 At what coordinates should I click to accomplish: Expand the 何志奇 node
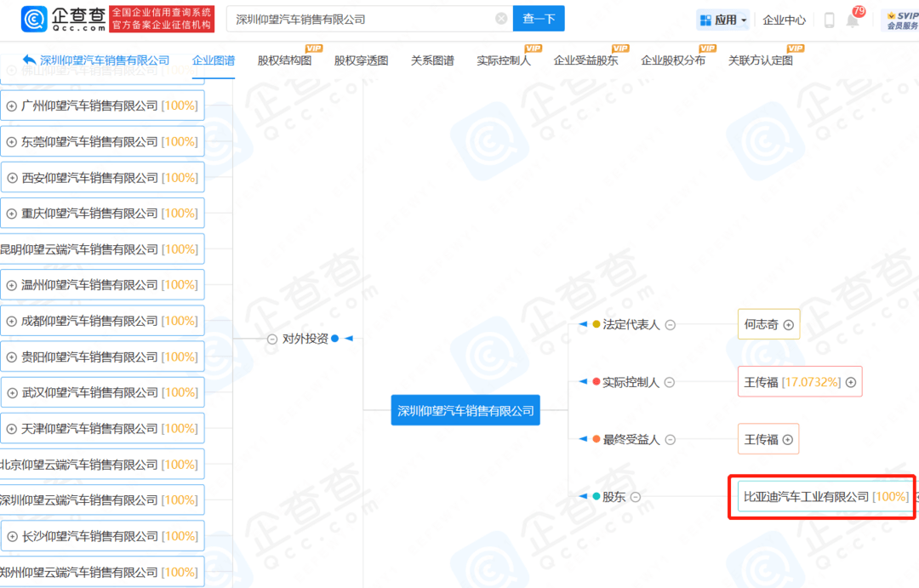[x=789, y=325]
